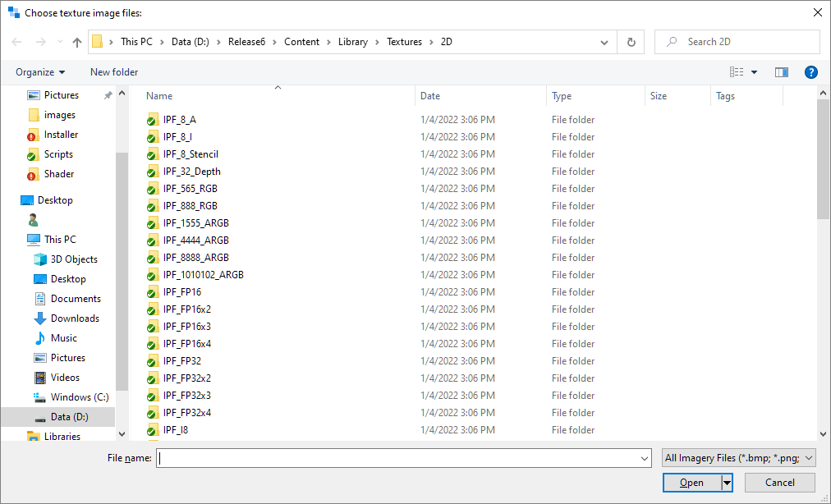Select IPF_8_A folder icon

(x=153, y=120)
